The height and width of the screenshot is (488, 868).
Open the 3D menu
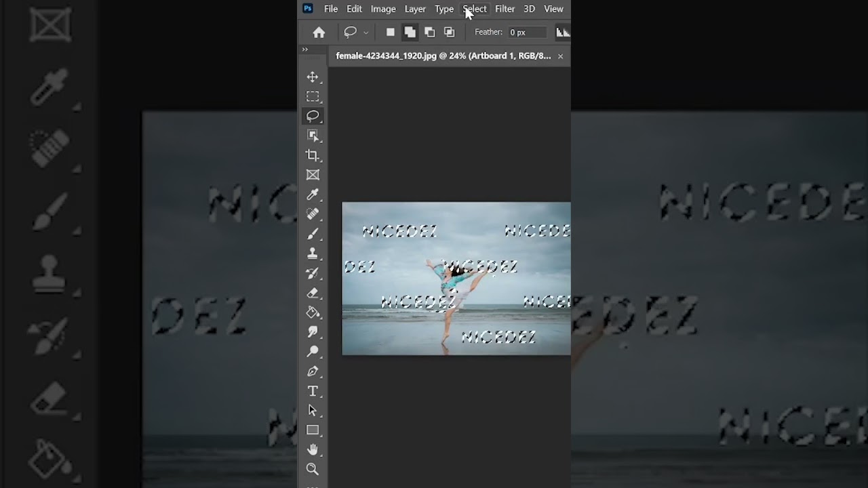529,9
